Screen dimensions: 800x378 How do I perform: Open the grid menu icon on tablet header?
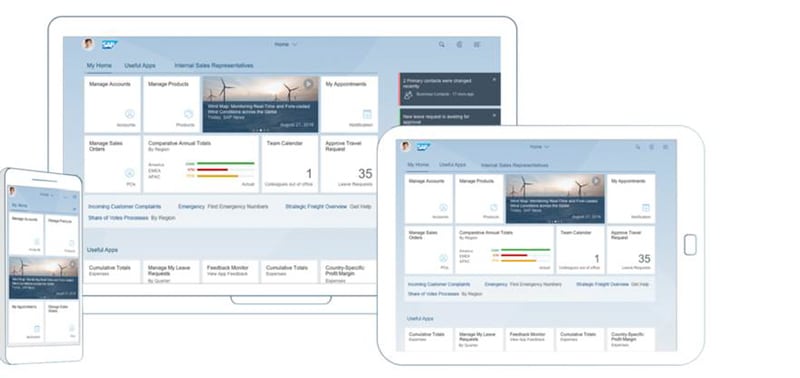pyautogui.click(x=665, y=147)
